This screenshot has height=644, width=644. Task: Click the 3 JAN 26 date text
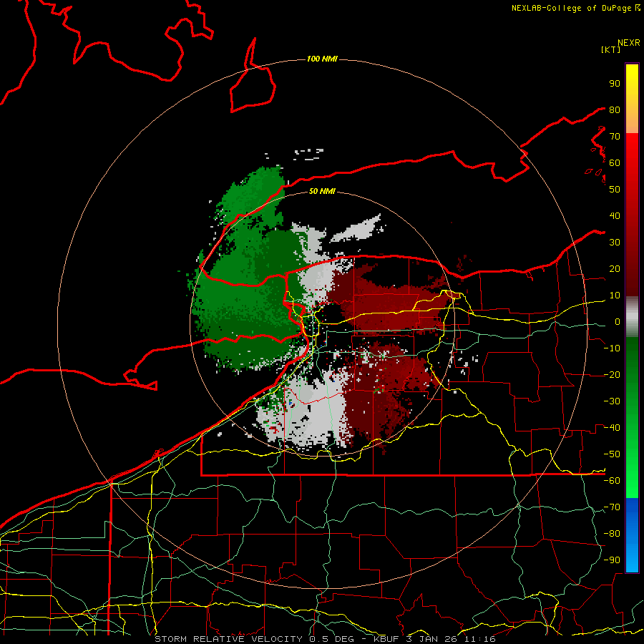coord(431,639)
